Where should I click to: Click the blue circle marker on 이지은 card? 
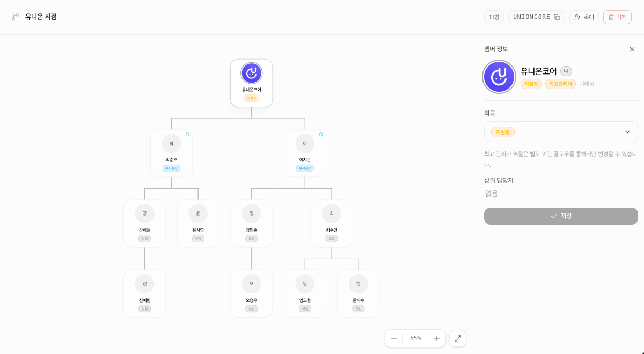point(321,135)
